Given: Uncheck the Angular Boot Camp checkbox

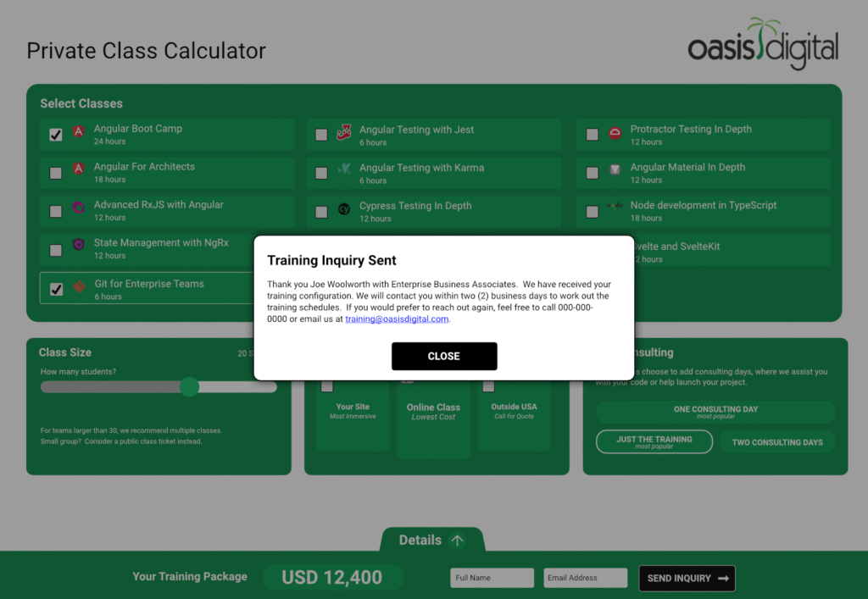Looking at the screenshot, I should (56, 135).
